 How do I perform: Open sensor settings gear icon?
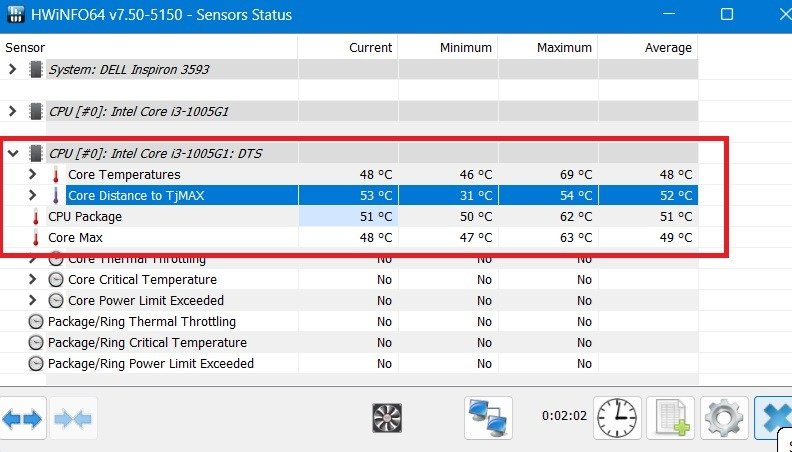pos(721,417)
